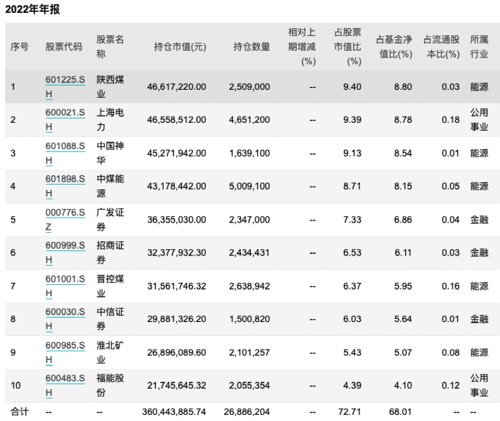
Task: Open stock code link 600985.SH
Action: pyautogui.click(x=65, y=352)
